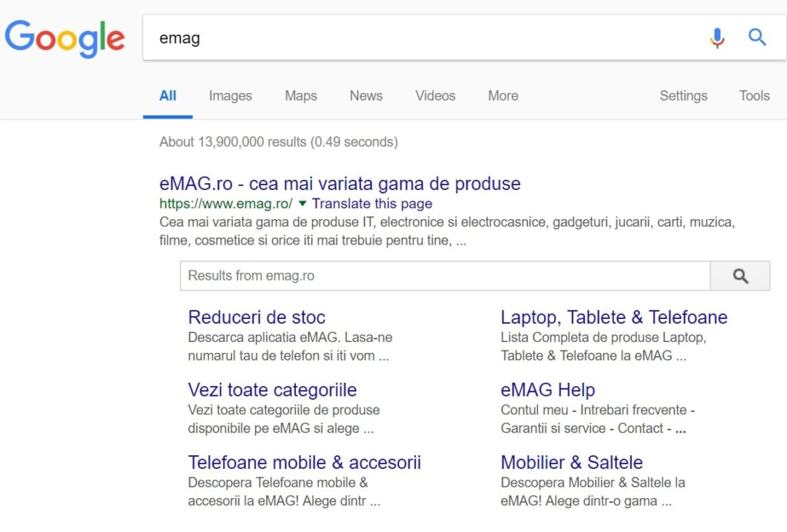Viewport: 787px width, 532px height.
Task: Open the Tools options
Action: pyautogui.click(x=754, y=96)
